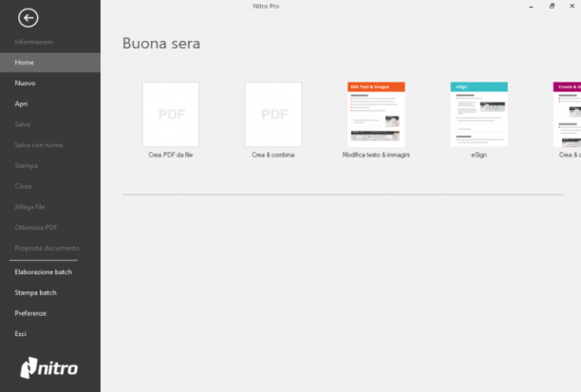This screenshot has width=581, height=392.
Task: Open Informazioni in the sidebar
Action: click(x=50, y=42)
